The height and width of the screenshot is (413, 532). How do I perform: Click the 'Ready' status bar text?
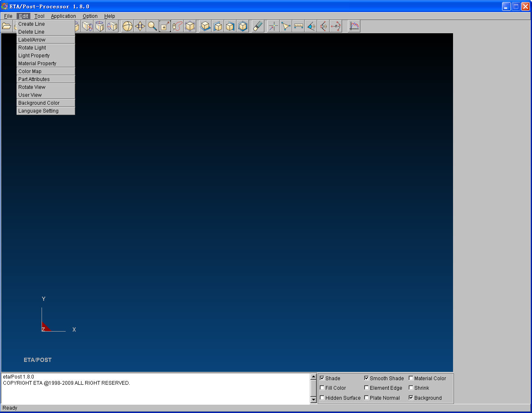10,408
